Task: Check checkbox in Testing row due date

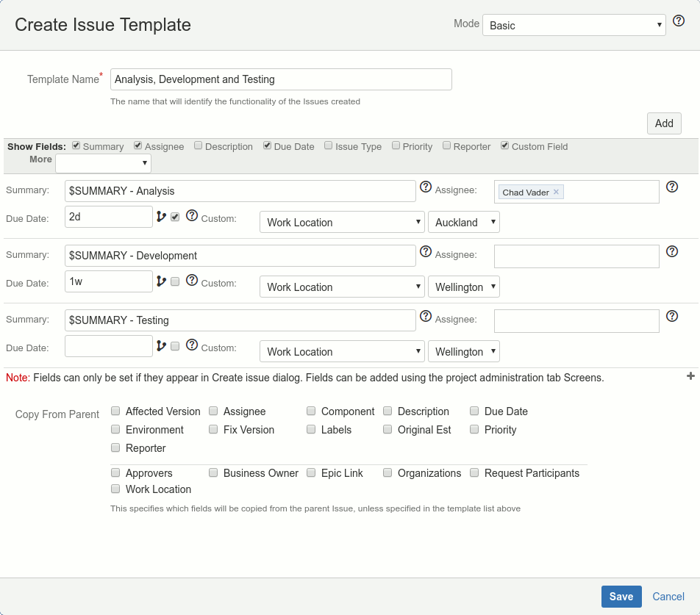Action: (x=175, y=347)
